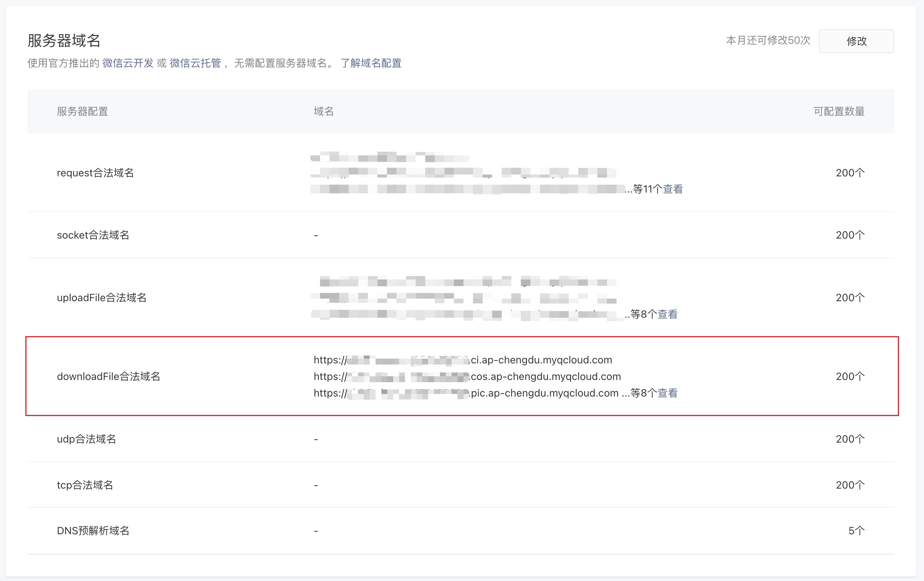View all uploadFile domains via 查看

point(667,314)
